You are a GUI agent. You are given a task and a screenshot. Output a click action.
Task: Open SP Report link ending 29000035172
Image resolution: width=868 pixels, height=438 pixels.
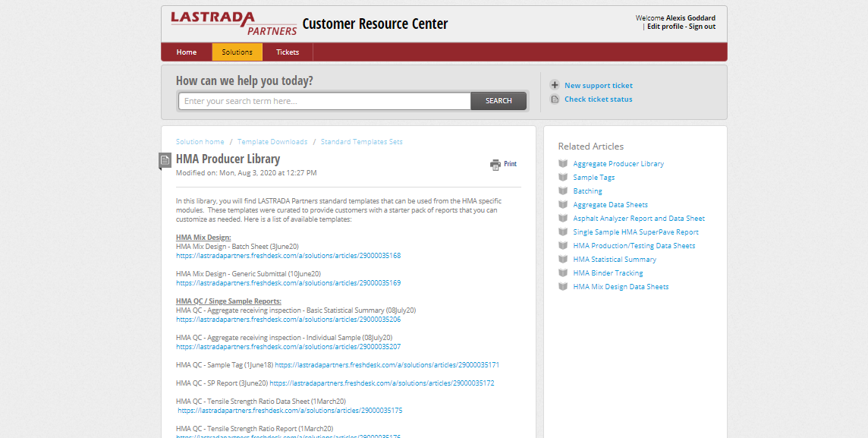(382, 383)
